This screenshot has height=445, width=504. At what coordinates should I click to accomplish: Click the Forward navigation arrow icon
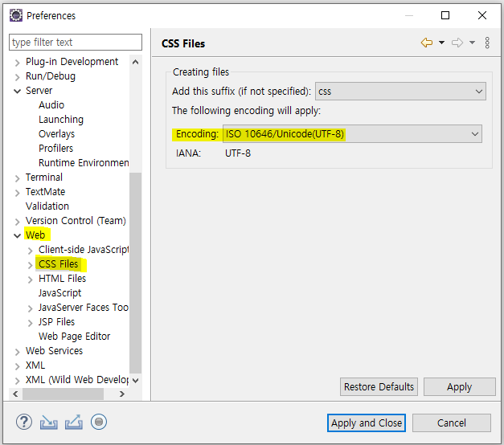point(457,43)
